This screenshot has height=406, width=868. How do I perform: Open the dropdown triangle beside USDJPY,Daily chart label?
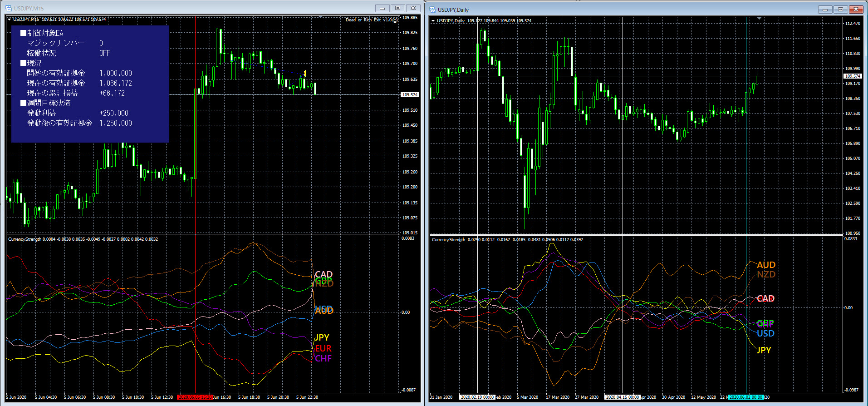tap(433, 21)
